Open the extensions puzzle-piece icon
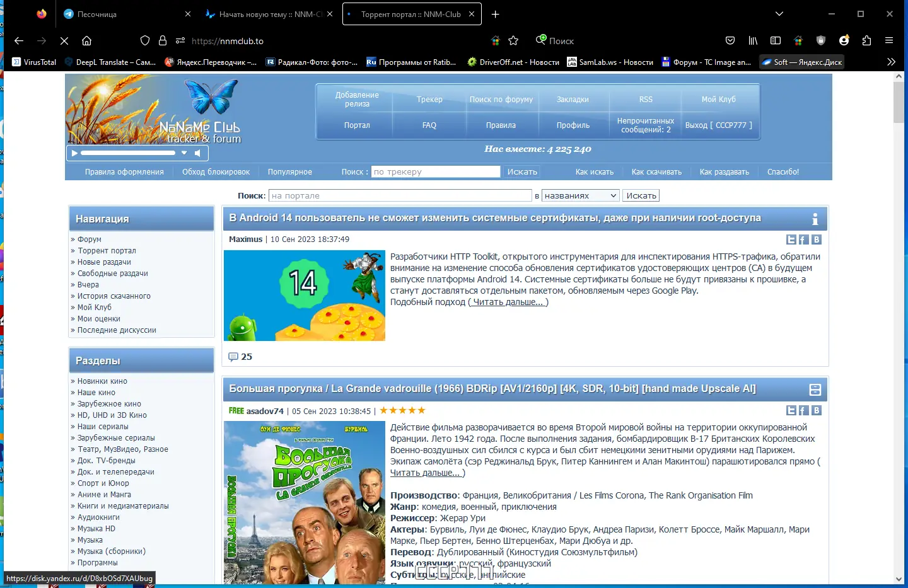 coord(866,41)
